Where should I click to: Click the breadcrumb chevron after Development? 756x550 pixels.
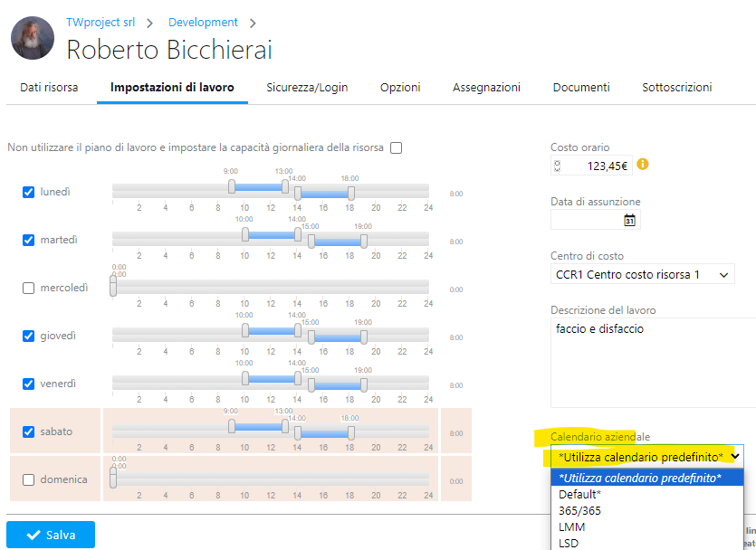(251, 22)
